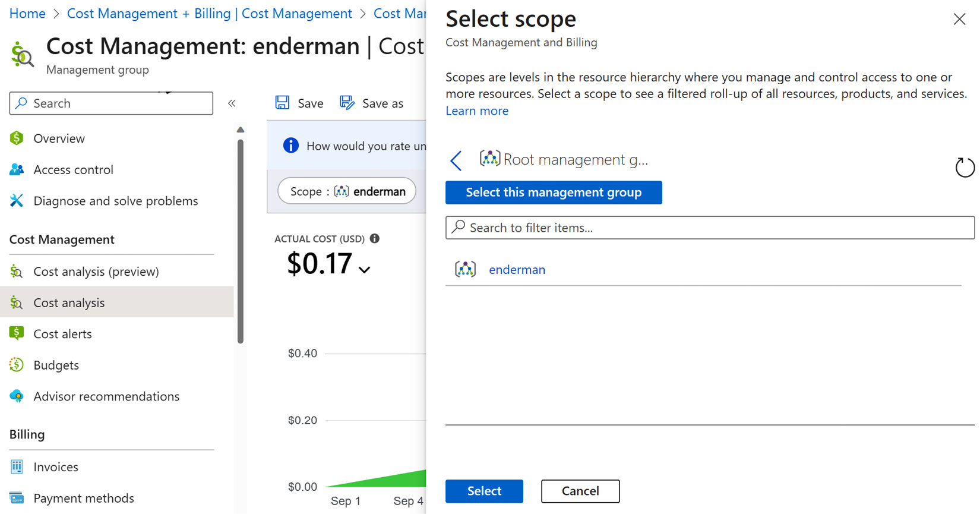
Task: Click the Cost alerts icon
Action: pos(17,333)
